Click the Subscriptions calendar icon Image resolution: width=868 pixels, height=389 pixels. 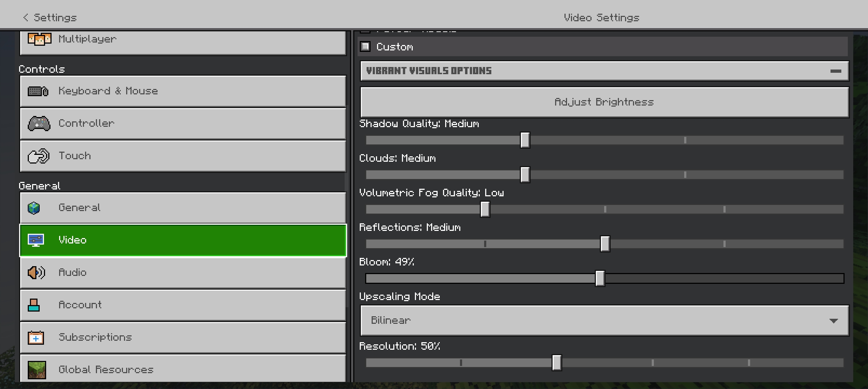[36, 337]
